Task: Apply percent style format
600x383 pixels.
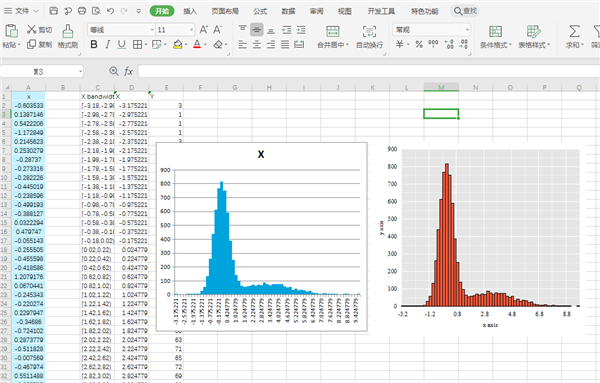Action: click(419, 44)
